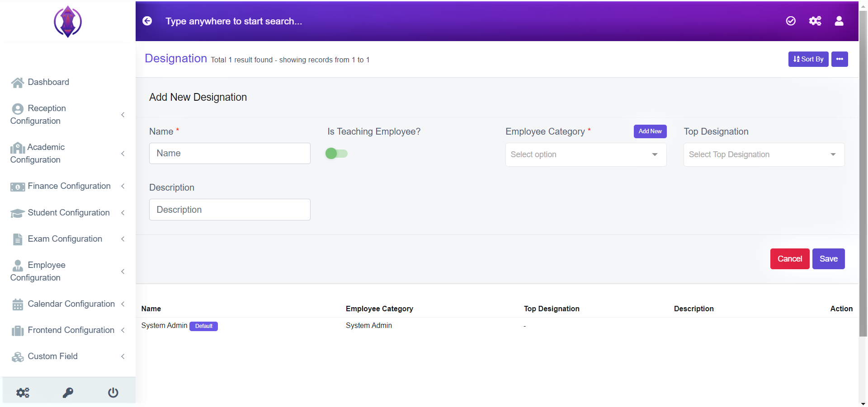Screen dimensions: 868x407
Task: Open Exam Configuration menu label
Action: coord(65,239)
